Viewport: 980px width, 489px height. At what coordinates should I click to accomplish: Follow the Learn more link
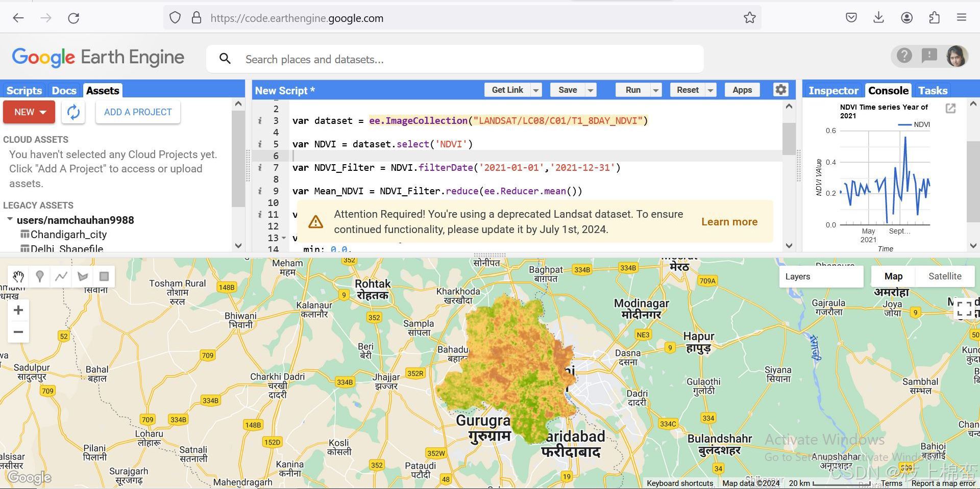pyautogui.click(x=729, y=222)
